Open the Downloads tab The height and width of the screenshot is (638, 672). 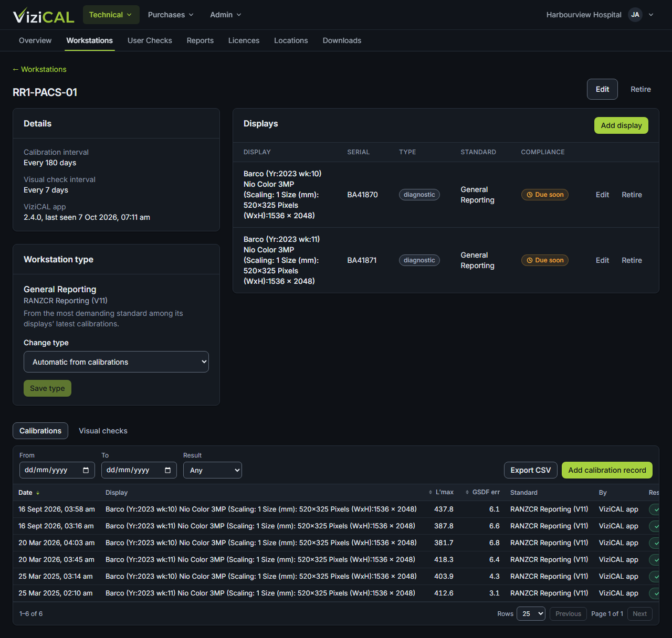pyautogui.click(x=342, y=40)
